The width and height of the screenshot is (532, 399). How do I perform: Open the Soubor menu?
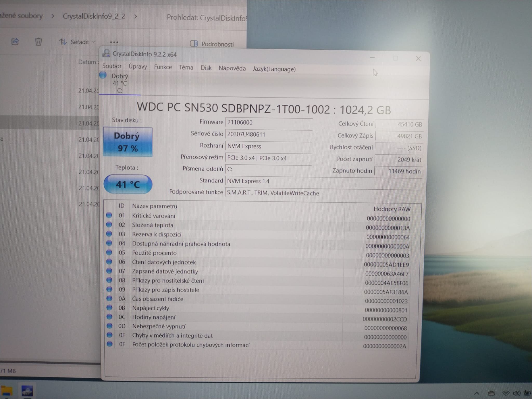(112, 66)
